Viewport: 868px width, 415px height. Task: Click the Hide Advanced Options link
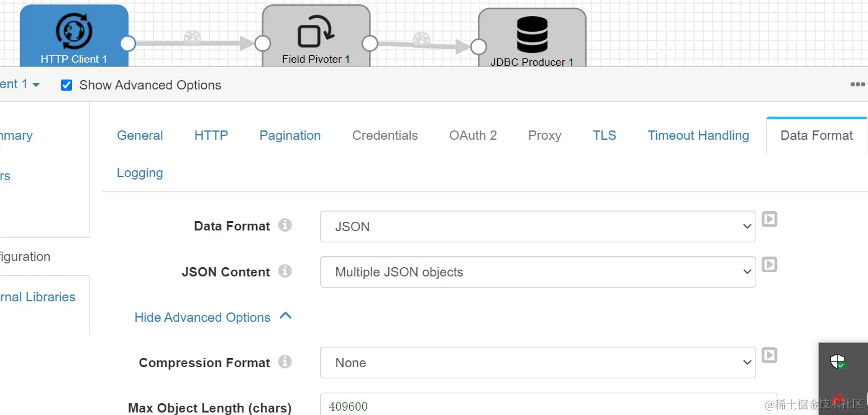[203, 317]
